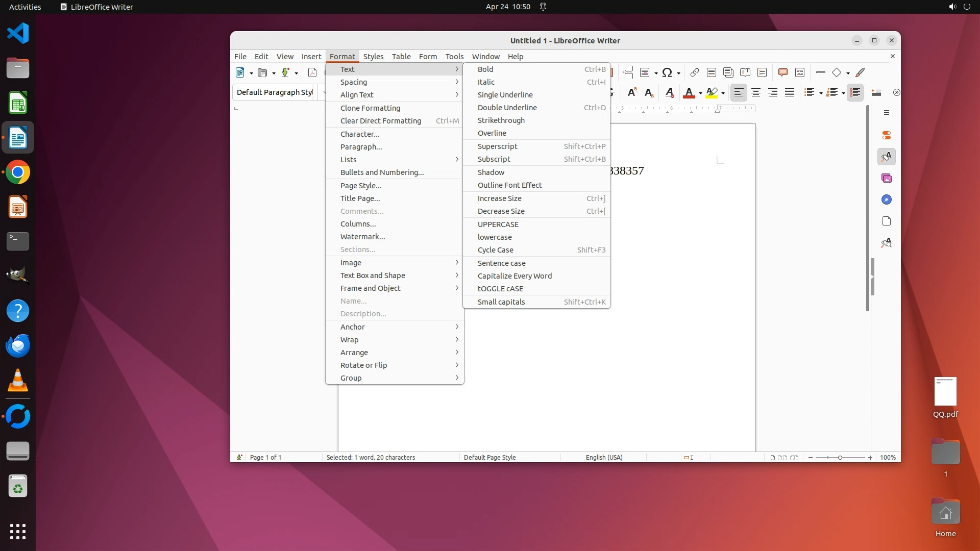This screenshot has height=551, width=980.
Task: Select Clone Formatting in the Format menu
Action: 370,108
